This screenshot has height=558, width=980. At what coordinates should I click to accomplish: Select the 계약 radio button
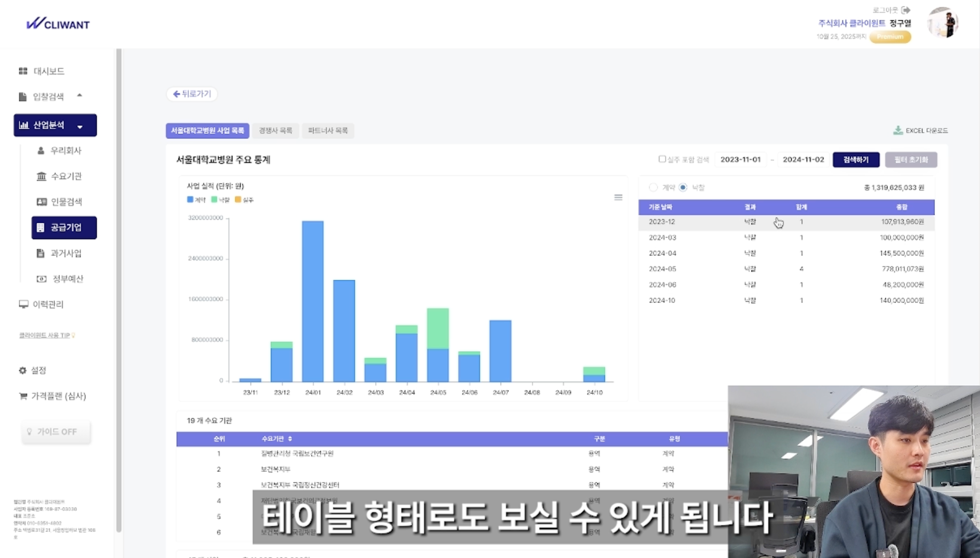pos(653,187)
